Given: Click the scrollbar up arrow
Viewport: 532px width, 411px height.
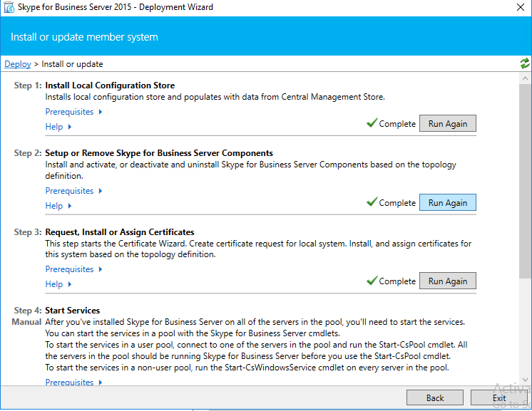Looking at the screenshot, I should [525, 78].
